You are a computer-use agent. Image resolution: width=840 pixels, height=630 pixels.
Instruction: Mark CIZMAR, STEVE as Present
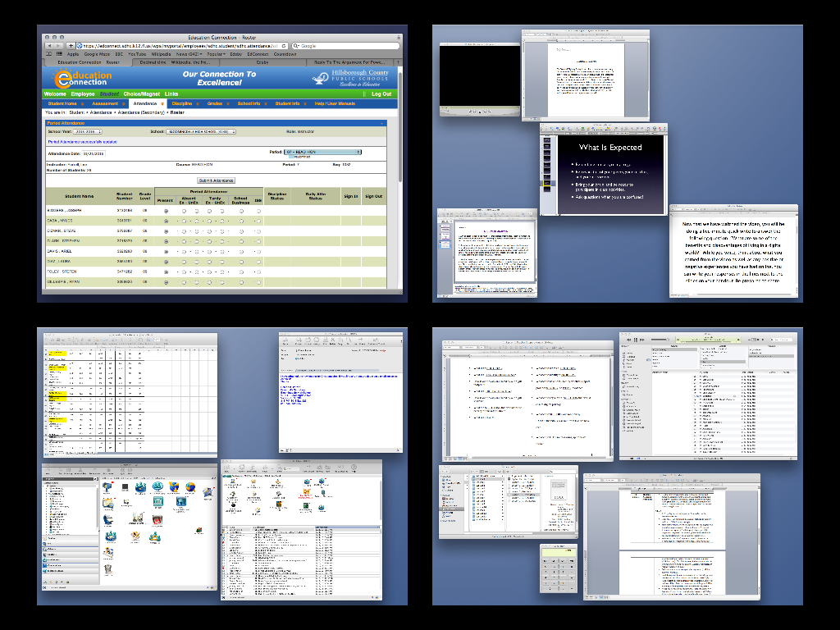[x=166, y=231]
